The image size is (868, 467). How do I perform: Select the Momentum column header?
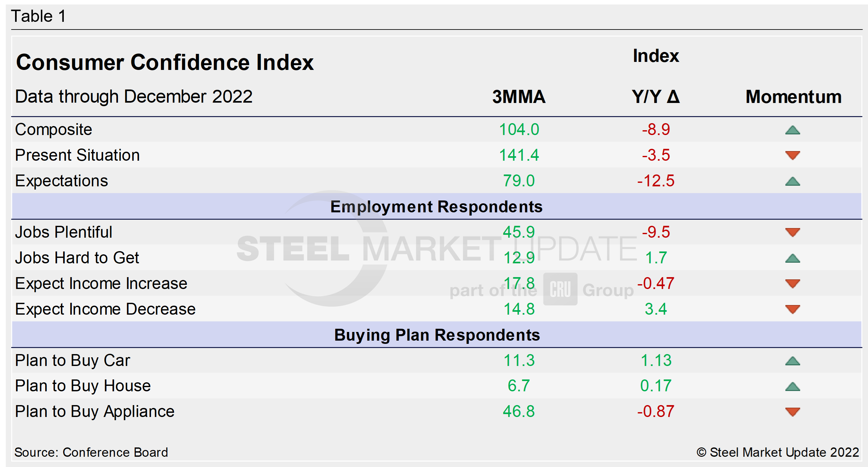pos(793,97)
